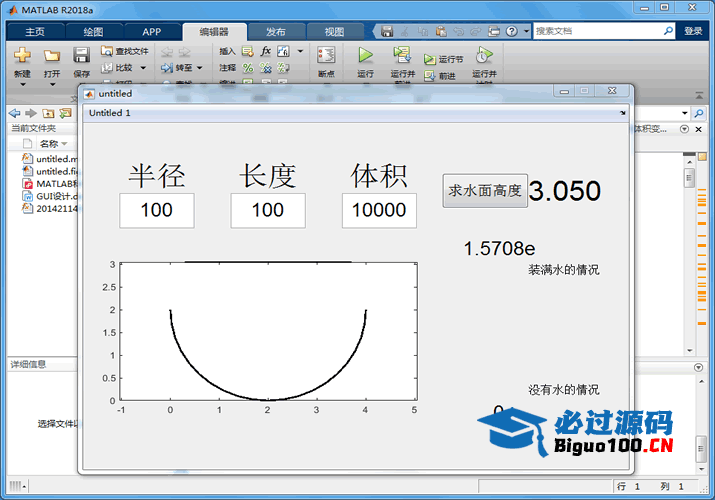Collapse the toolstrip with the minimize arrow

[699, 96]
